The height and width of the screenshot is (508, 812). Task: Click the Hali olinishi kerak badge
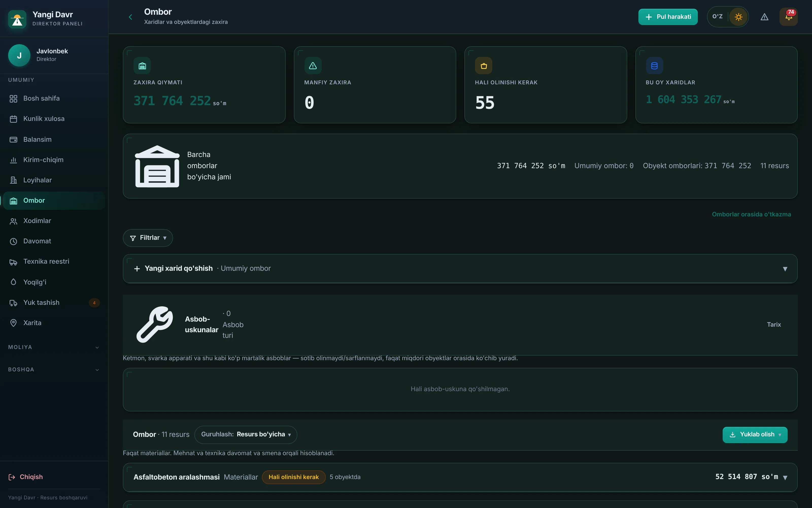click(294, 477)
